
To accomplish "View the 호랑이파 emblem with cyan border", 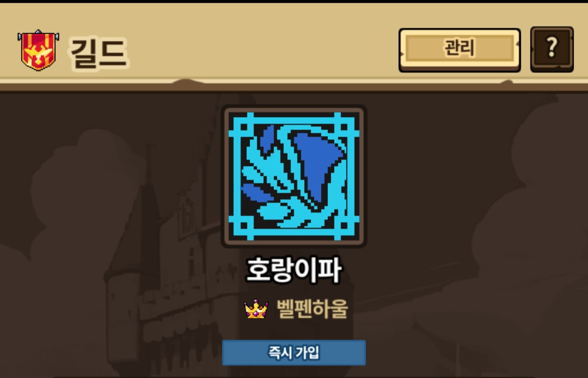I will point(294,176).
